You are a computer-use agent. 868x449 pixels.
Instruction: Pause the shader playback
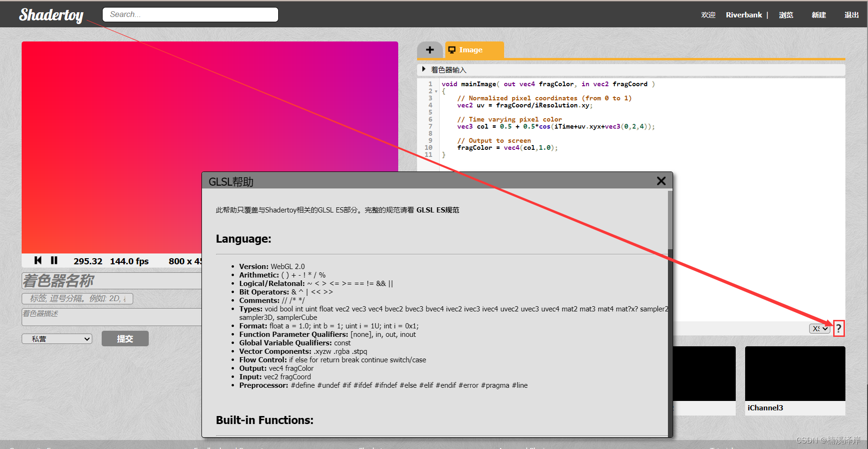[54, 261]
